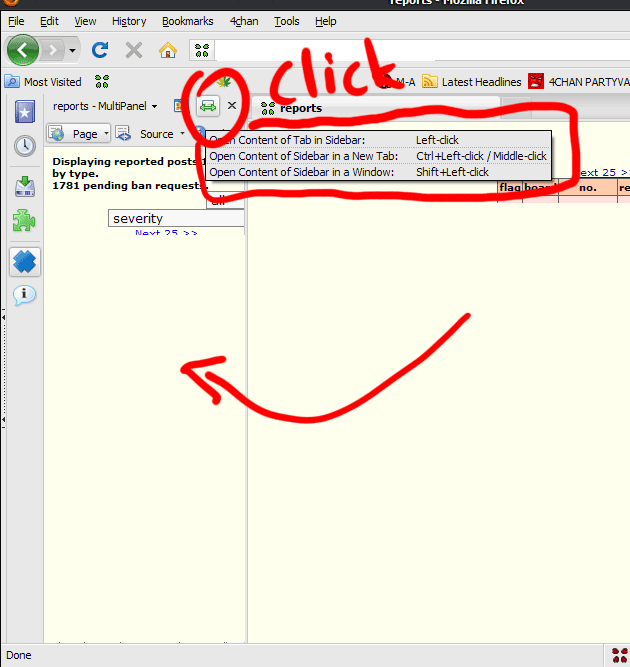Open the Source dropdown in the sidebar

[x=160, y=134]
